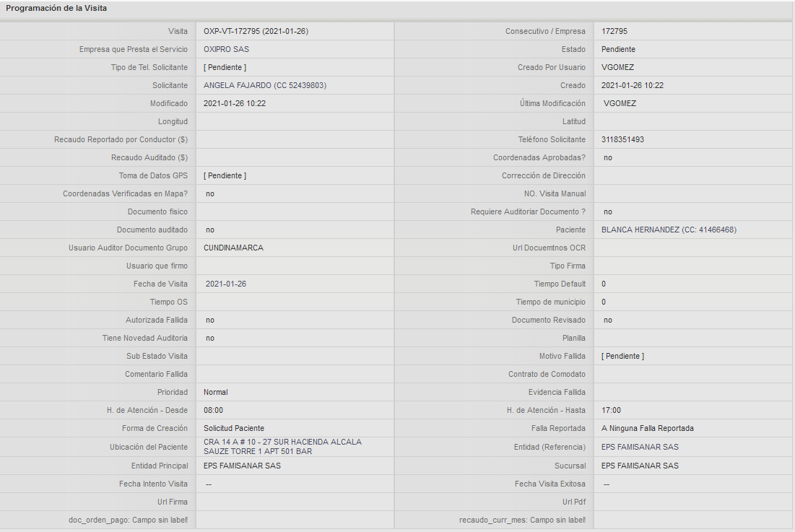Click paciente BLANCA HERNANDEZ value
795x532 pixels.
pyautogui.click(x=669, y=230)
